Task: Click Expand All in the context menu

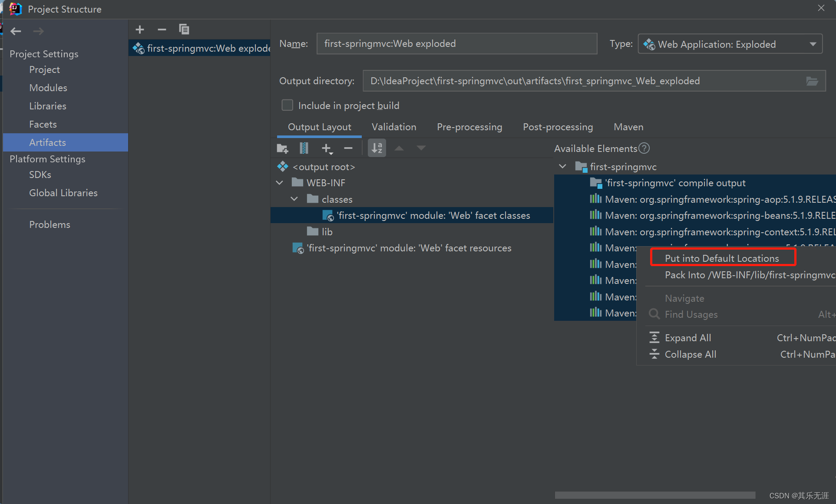Action: [687, 337]
